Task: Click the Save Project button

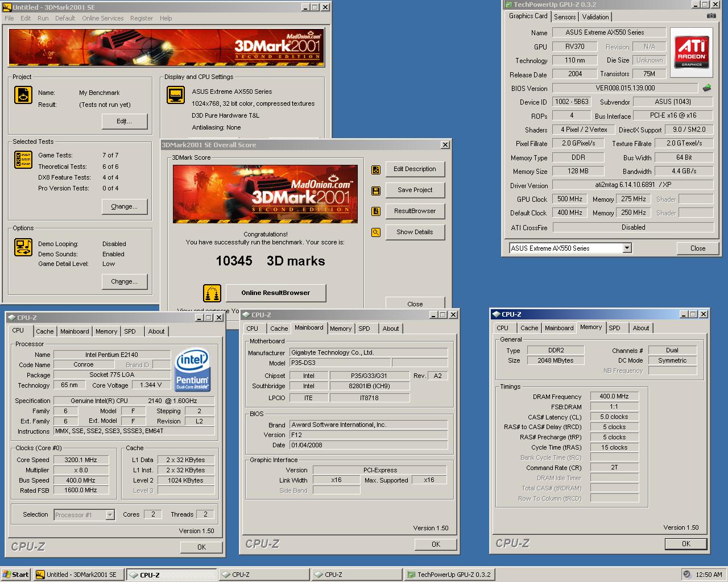Action: tap(415, 190)
